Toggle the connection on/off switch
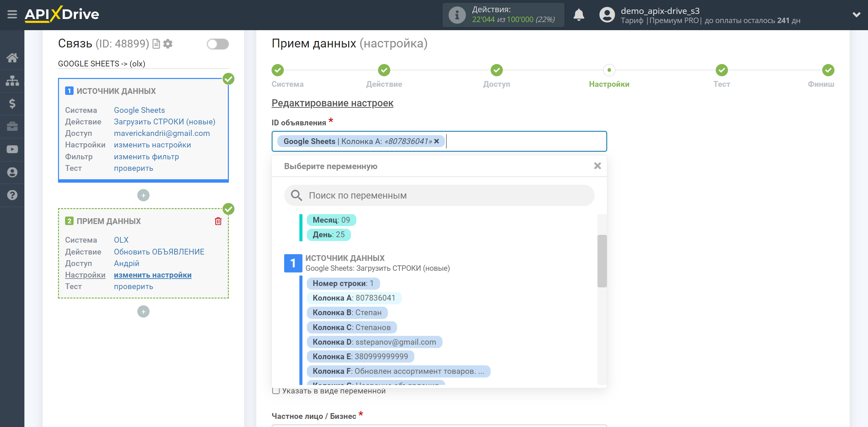 click(218, 44)
